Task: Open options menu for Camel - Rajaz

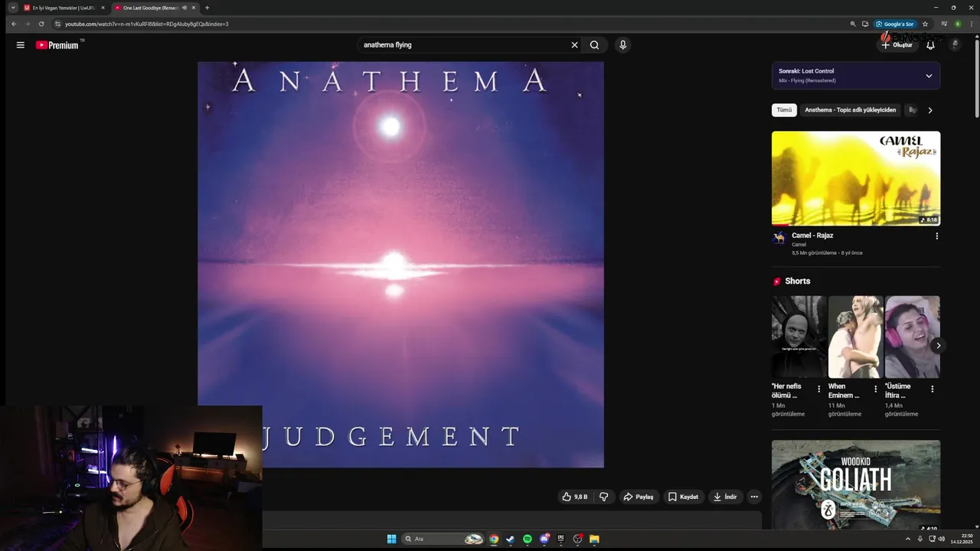Action: click(936, 236)
